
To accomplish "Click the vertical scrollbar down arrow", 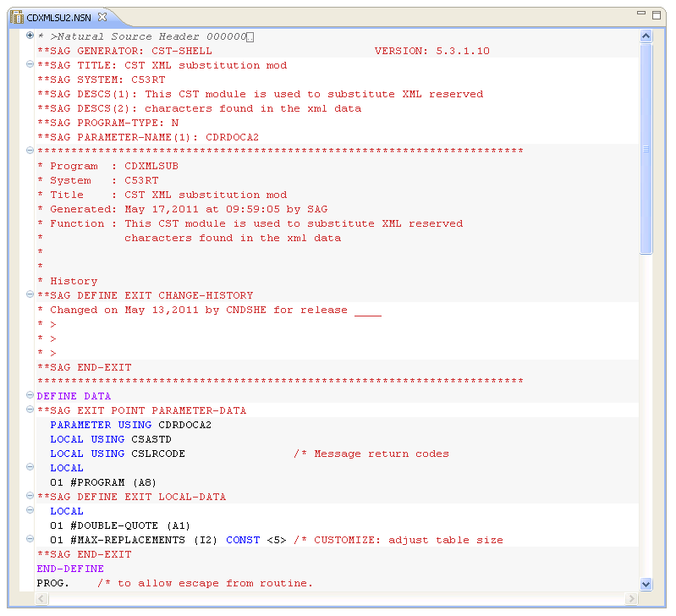I will tap(646, 584).
